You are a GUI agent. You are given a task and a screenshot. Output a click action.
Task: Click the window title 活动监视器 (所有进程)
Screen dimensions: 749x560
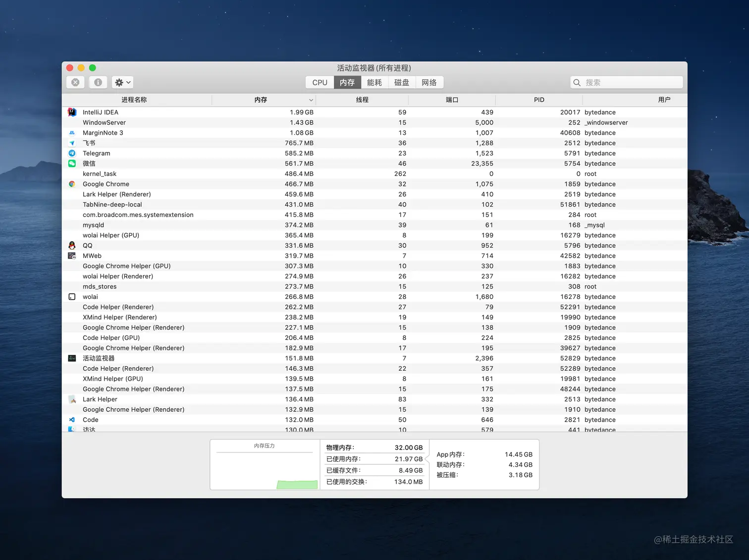374,68
